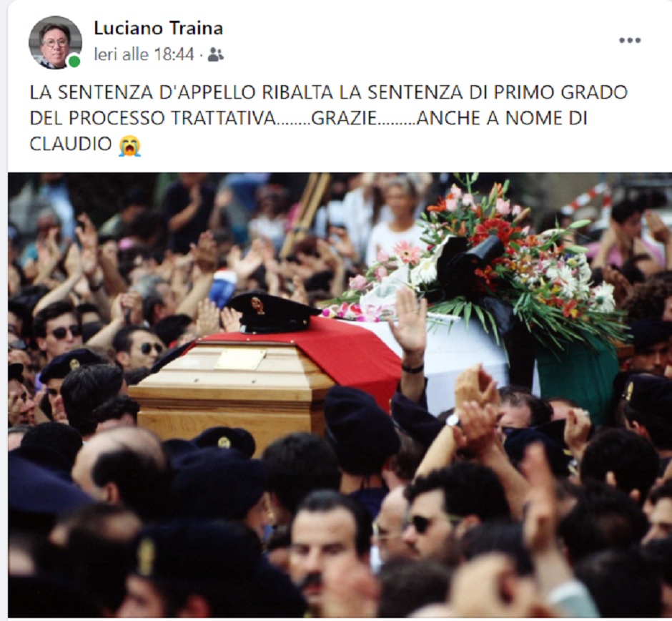The width and height of the screenshot is (672, 621).
Task: Click the crying face emoji after CLAUDIO
Action: (x=129, y=145)
